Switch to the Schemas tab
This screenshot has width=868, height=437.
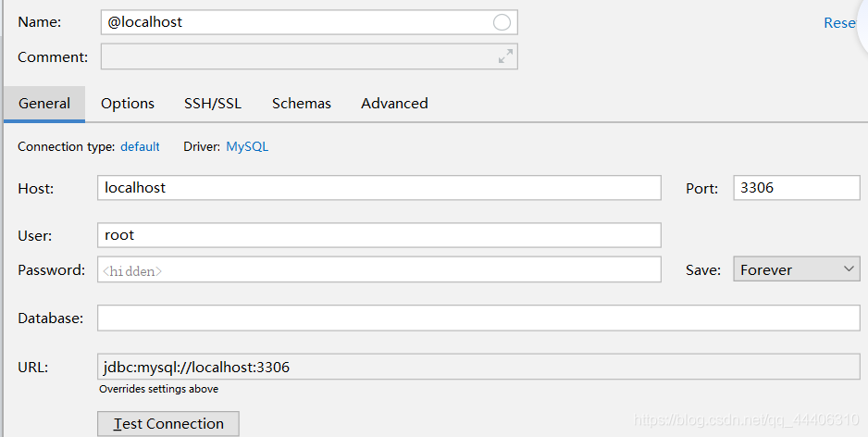302,104
